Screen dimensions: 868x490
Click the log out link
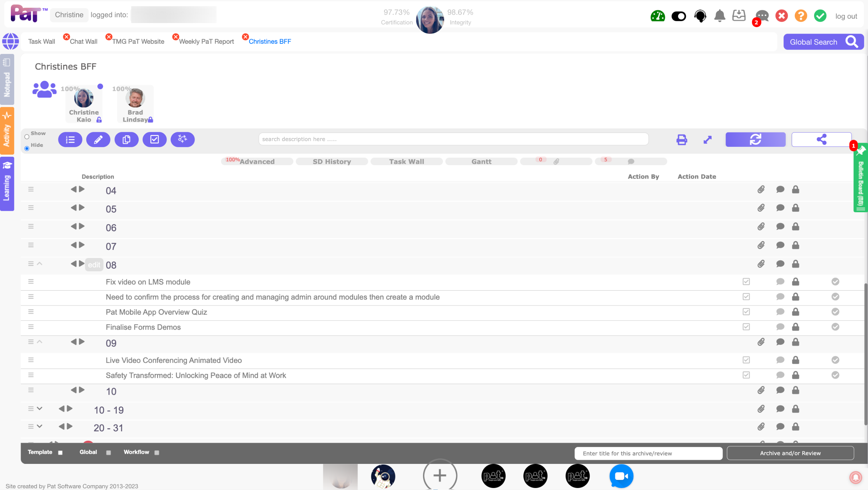[x=846, y=16]
